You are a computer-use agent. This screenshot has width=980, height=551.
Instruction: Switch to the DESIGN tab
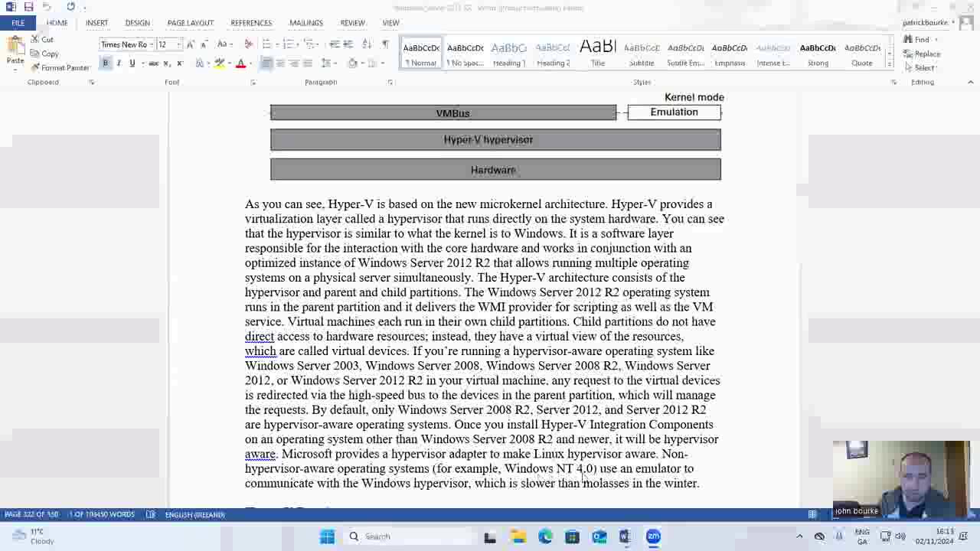138,23
